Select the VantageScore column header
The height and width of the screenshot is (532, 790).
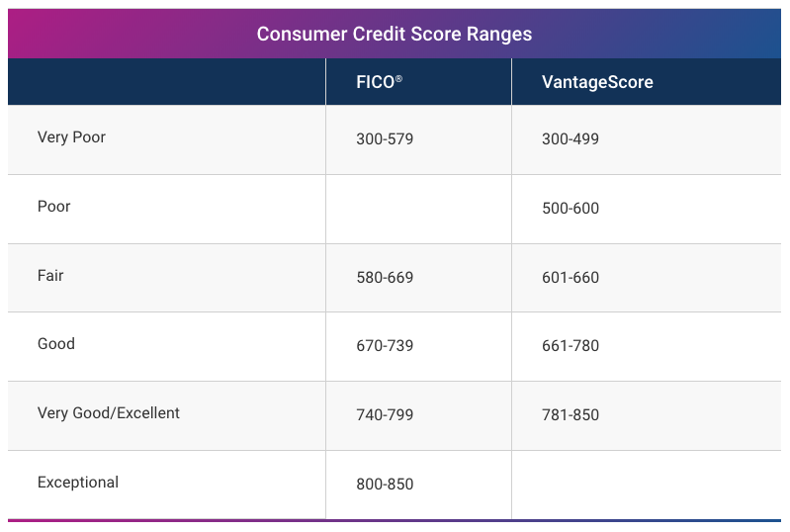[x=597, y=82]
